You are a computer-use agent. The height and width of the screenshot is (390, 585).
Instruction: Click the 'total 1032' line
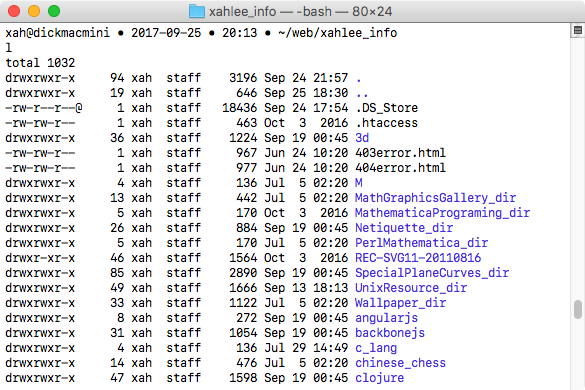click(x=40, y=63)
